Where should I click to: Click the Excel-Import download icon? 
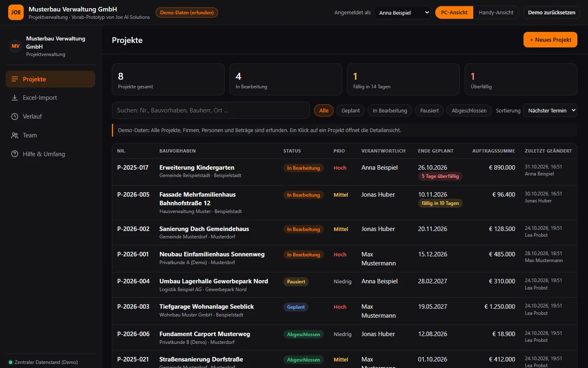(x=15, y=98)
